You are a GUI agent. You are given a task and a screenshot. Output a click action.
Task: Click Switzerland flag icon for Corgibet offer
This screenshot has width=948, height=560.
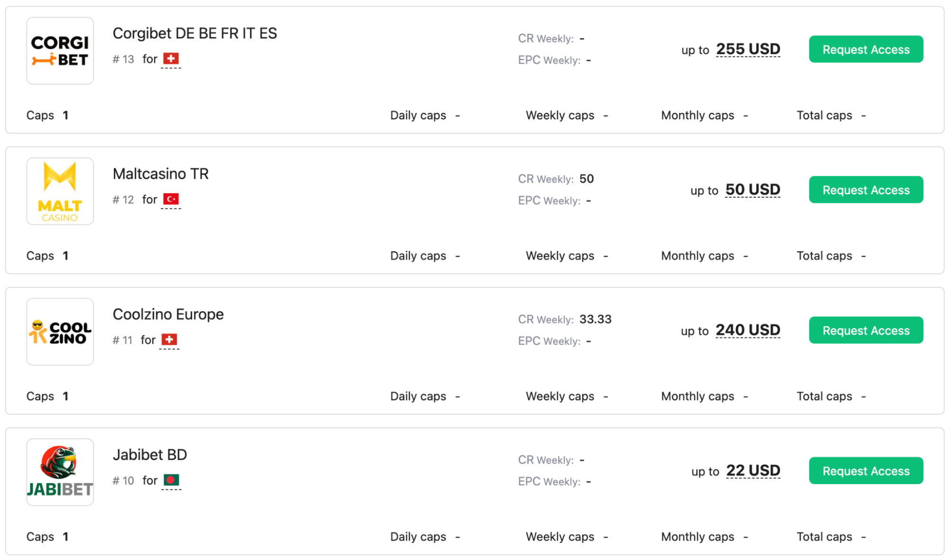pyautogui.click(x=171, y=59)
